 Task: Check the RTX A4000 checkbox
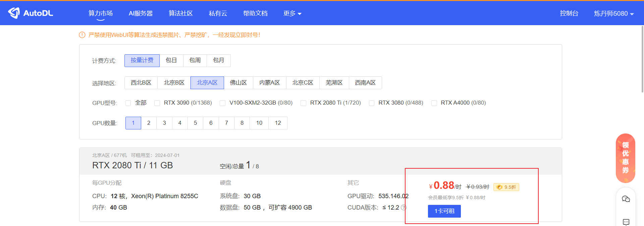434,103
